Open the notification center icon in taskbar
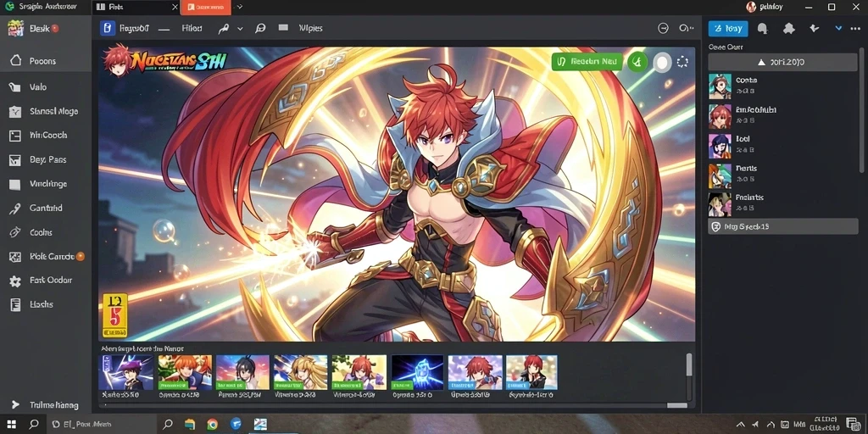The width and height of the screenshot is (868, 434). point(854,425)
